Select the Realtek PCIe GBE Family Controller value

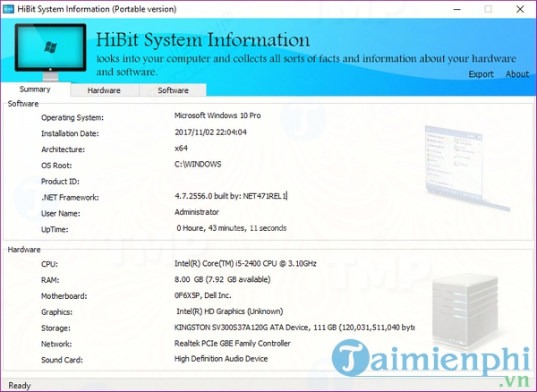tap(233, 344)
